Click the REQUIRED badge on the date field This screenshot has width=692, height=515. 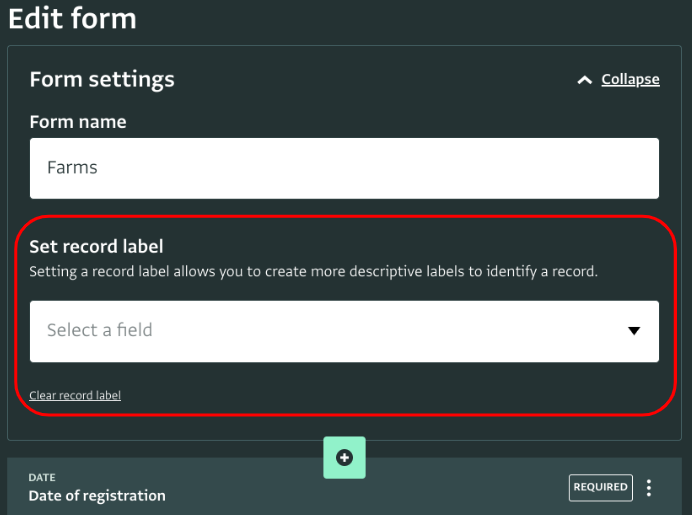point(601,487)
